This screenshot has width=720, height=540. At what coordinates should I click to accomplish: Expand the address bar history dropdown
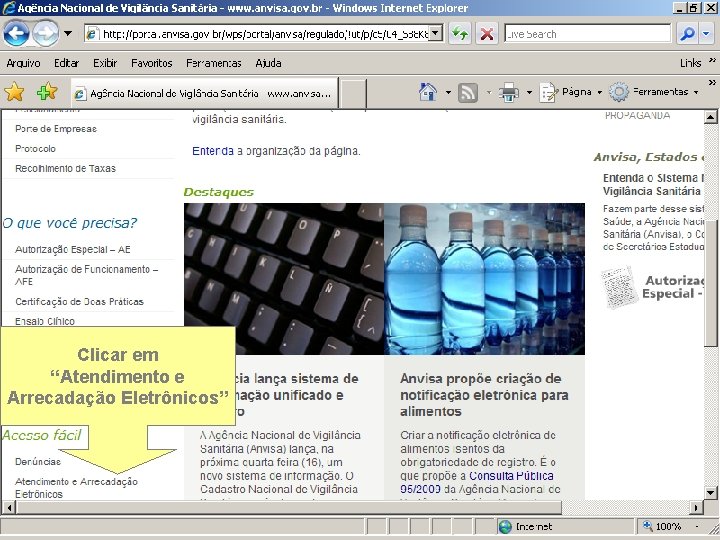[436, 34]
